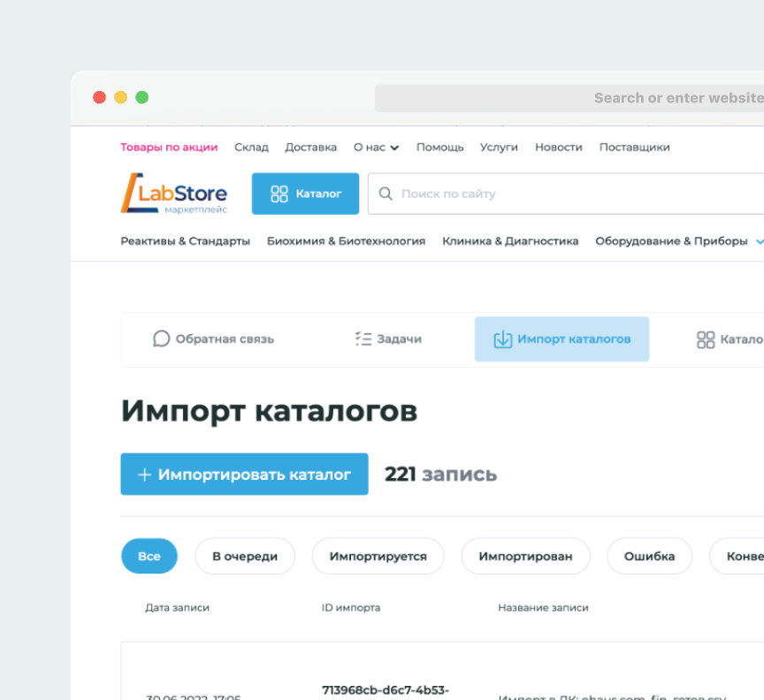Image resolution: width=764 pixels, height=700 pixels.
Task: Open the Биохимия & Биотехнология category
Action: coord(346,241)
